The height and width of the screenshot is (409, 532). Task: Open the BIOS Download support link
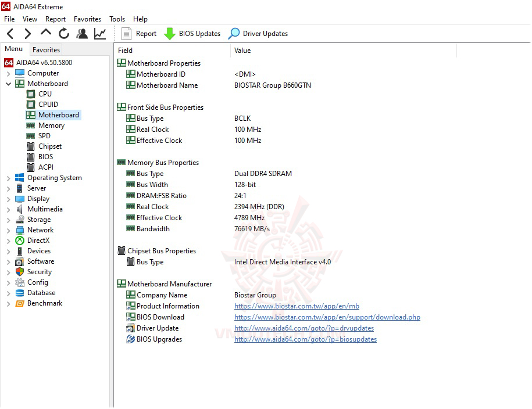(x=327, y=317)
